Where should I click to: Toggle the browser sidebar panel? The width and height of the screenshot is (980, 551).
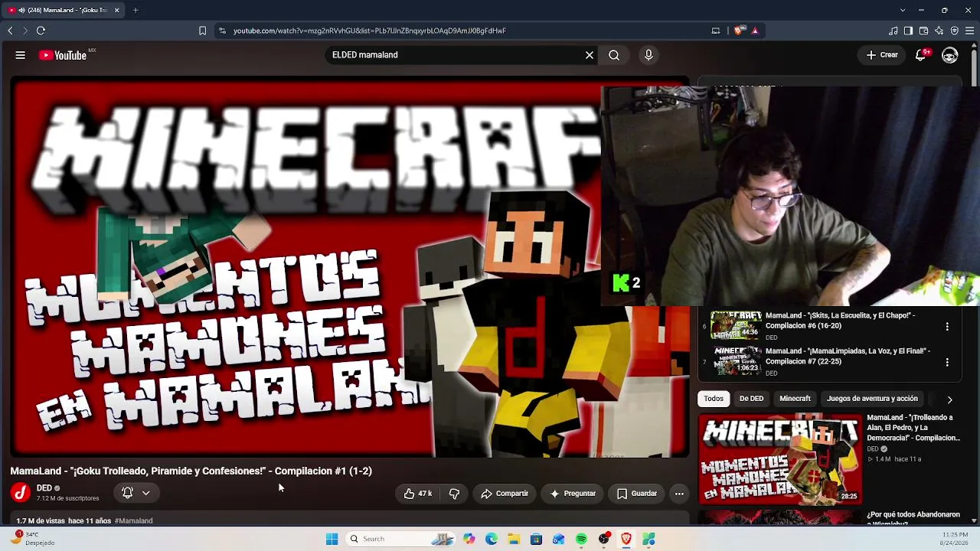(x=908, y=31)
